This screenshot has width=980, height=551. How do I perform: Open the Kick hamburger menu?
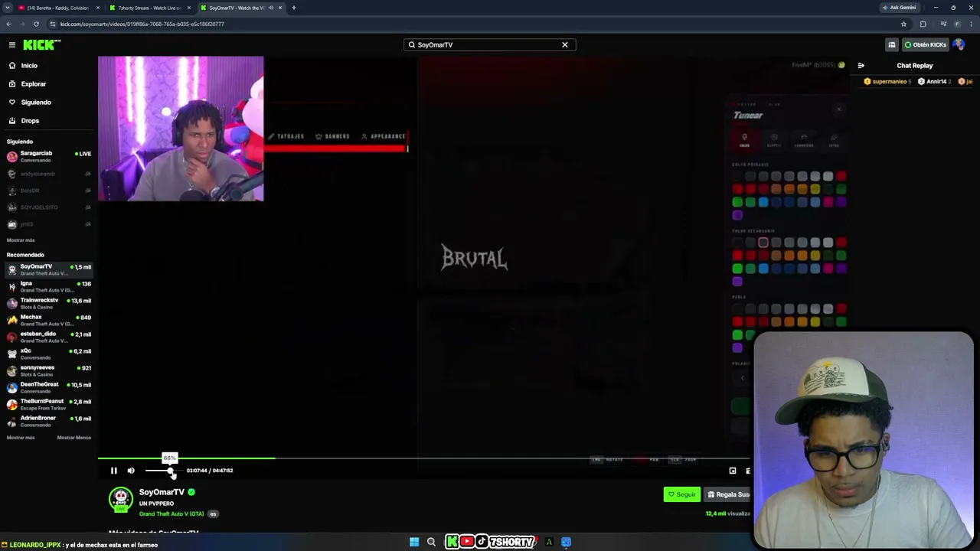click(12, 45)
